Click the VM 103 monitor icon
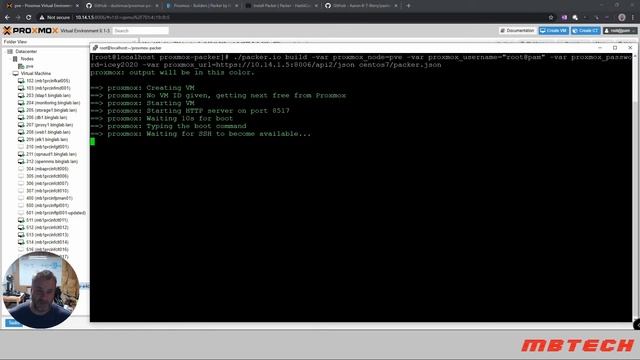Viewport: 640px width, 360px height. (21, 88)
